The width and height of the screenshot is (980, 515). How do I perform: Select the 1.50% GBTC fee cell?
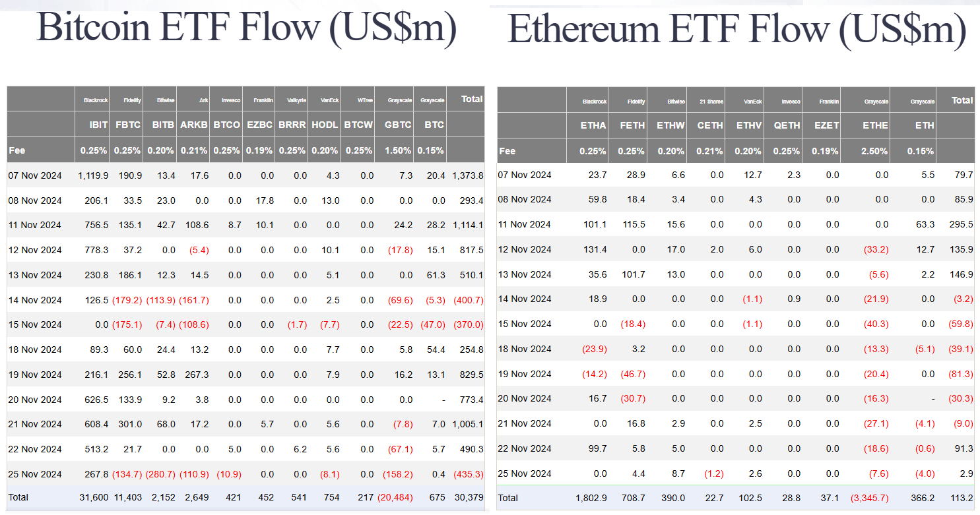tap(399, 150)
